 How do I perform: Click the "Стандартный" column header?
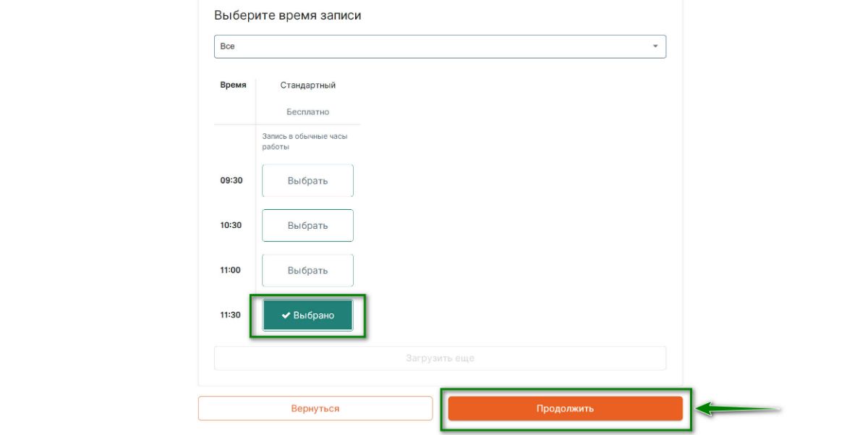coord(307,85)
